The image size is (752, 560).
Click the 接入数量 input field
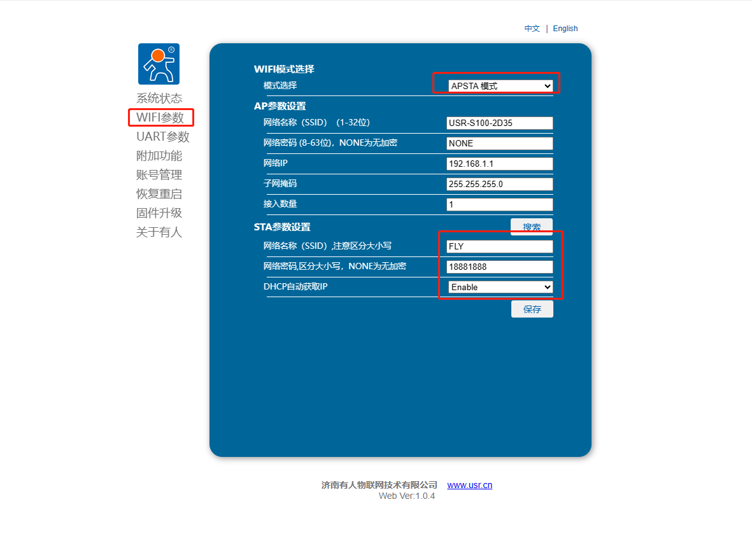499,205
